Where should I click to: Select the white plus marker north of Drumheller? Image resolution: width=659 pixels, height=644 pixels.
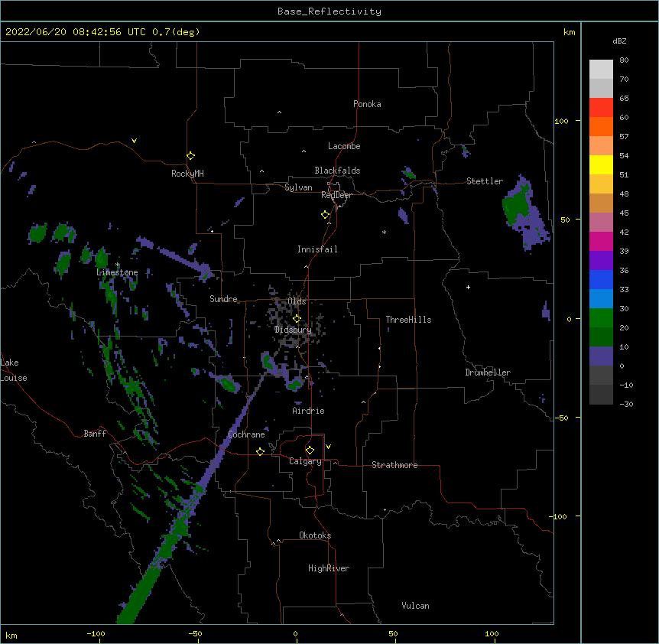click(x=468, y=287)
